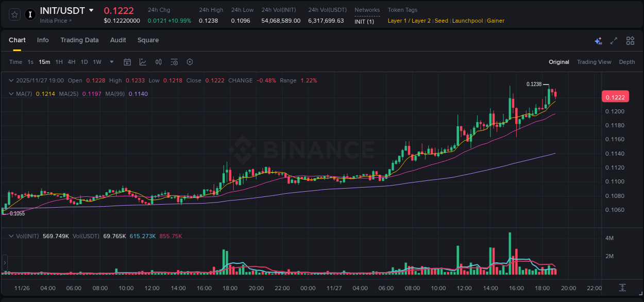Open the indicators settings icon
Screen dimensions: 644x302
coord(174,62)
